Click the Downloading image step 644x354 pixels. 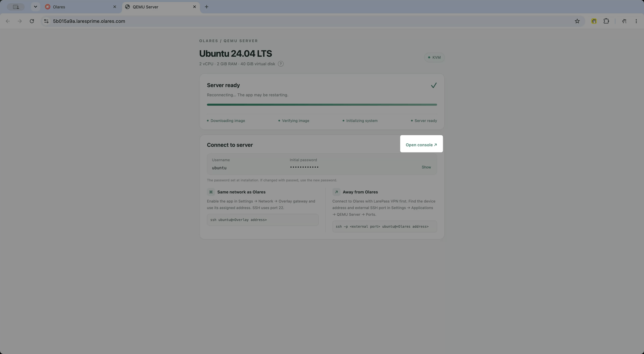(x=226, y=121)
